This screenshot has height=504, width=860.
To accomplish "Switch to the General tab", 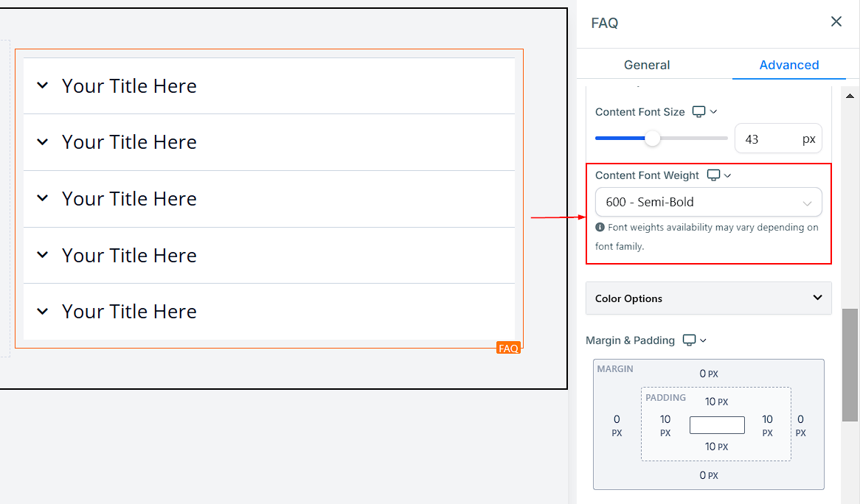I will click(x=647, y=65).
